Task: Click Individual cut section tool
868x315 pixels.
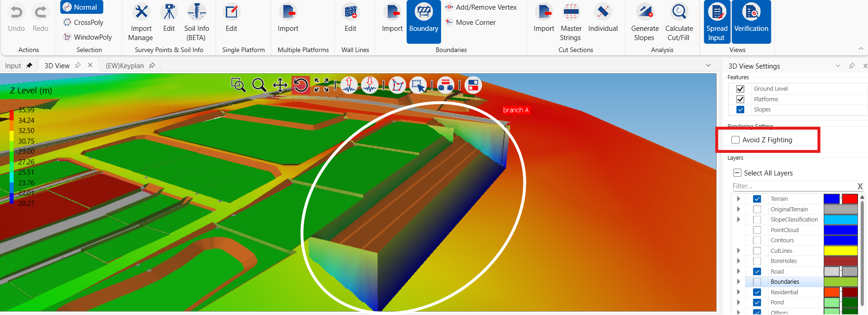Action: click(x=603, y=18)
